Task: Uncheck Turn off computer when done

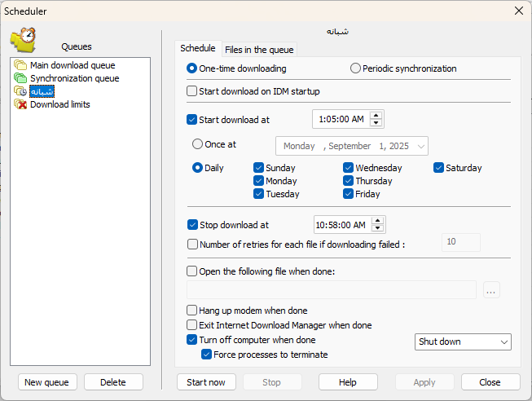Action: coord(191,340)
